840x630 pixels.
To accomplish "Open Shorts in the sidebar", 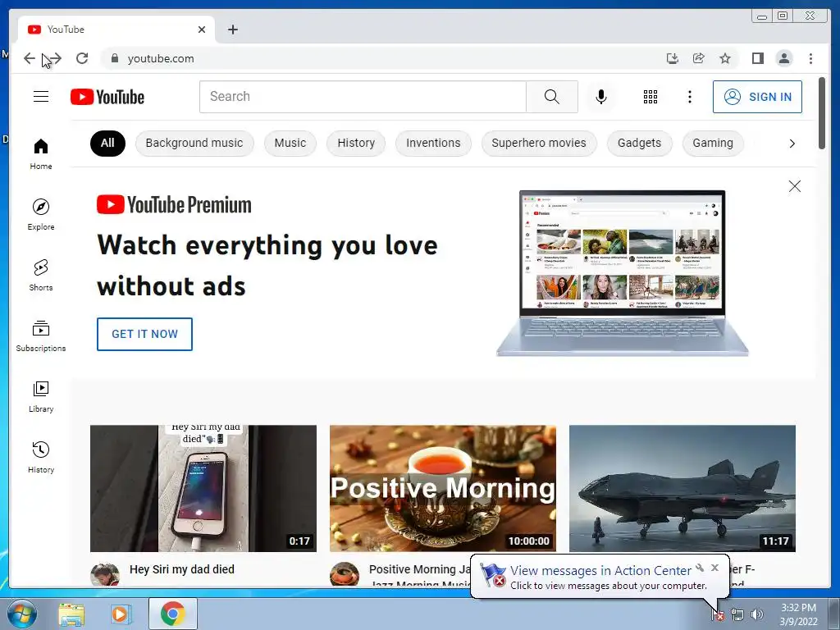I will tap(41, 275).
